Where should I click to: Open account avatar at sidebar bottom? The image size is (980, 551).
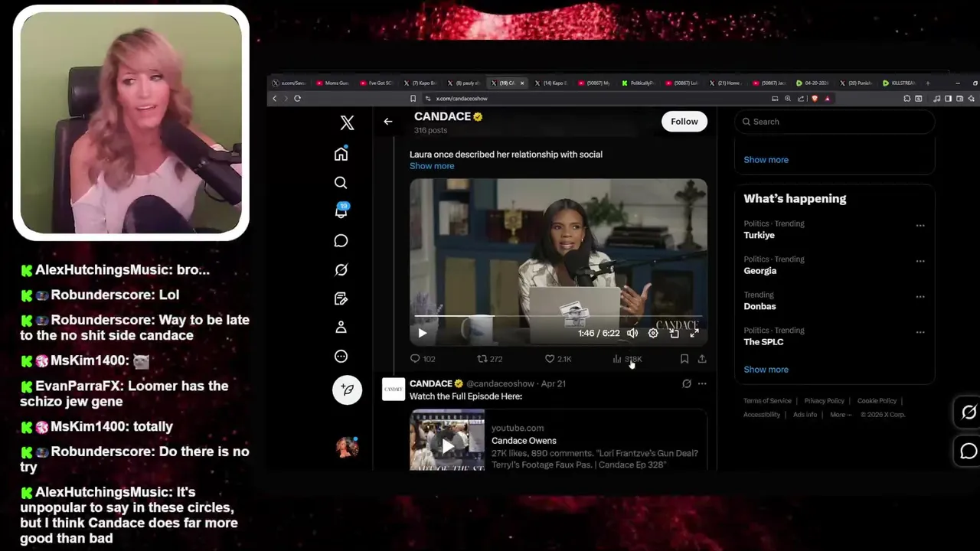[347, 447]
